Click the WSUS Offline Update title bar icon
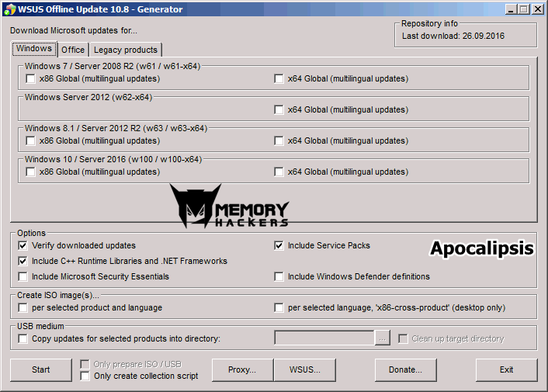Viewport: 548px width, 392px height. click(x=9, y=9)
